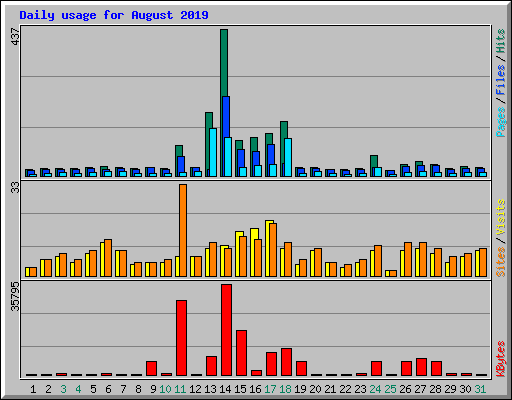Click the yellow visits bar for day 16
The image size is (512, 400).
click(x=253, y=252)
